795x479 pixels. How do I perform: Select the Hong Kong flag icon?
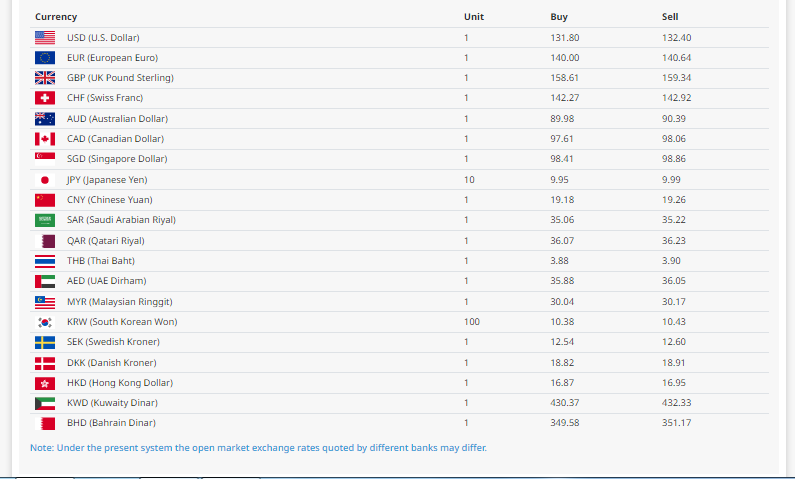tap(45, 383)
